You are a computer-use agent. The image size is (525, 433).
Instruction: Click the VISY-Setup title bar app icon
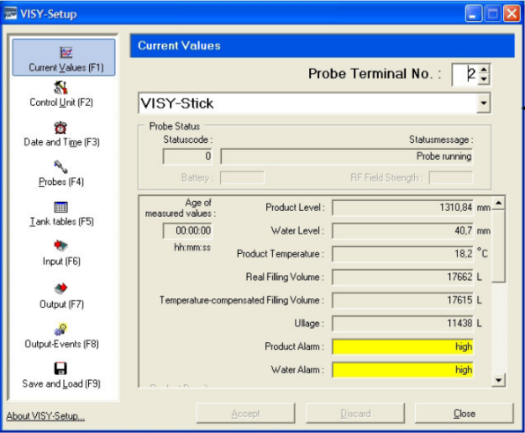coord(10,14)
